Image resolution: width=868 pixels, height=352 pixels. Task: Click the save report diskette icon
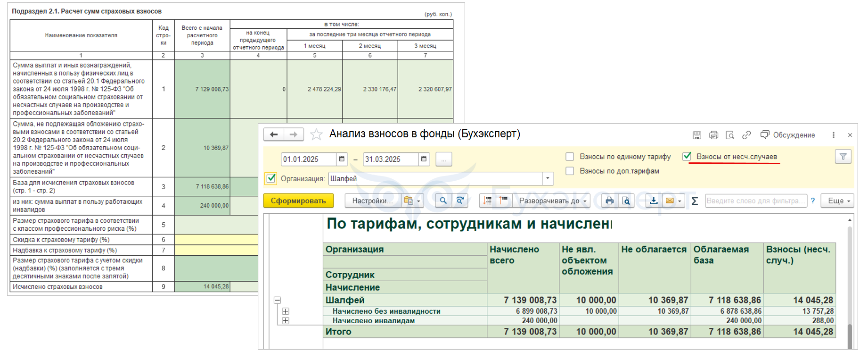pyautogui.click(x=696, y=135)
